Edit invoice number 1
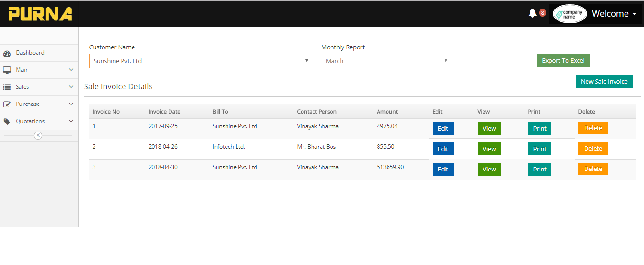Viewport: 644px width, 265px height. (443, 129)
